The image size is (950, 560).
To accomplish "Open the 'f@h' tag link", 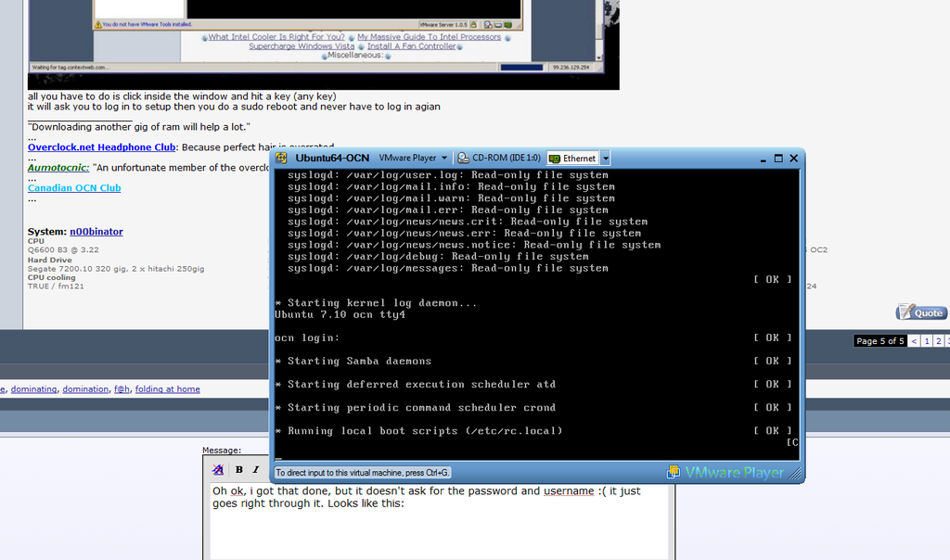I will (x=122, y=389).
